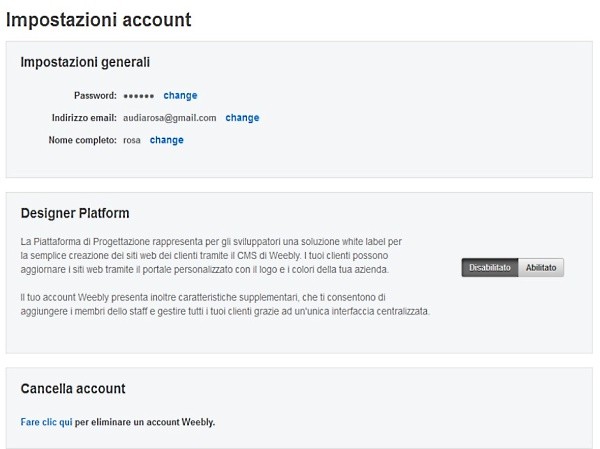Click the audiarosa@gmail.com email text
The height and width of the screenshot is (449, 600).
[x=169, y=118]
